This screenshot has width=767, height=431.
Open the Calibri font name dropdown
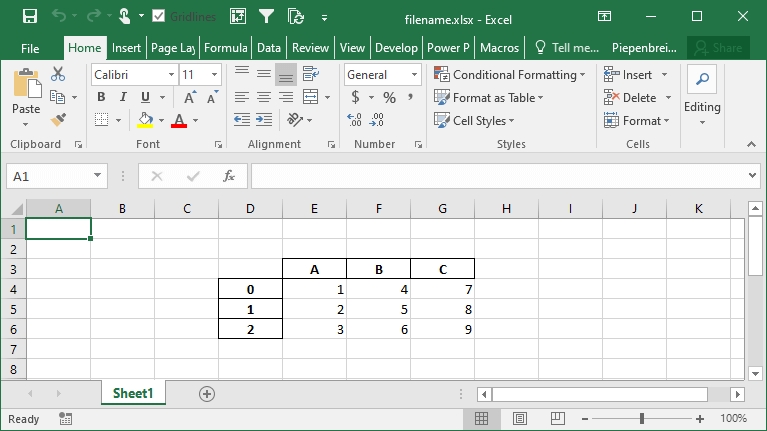pos(132,75)
